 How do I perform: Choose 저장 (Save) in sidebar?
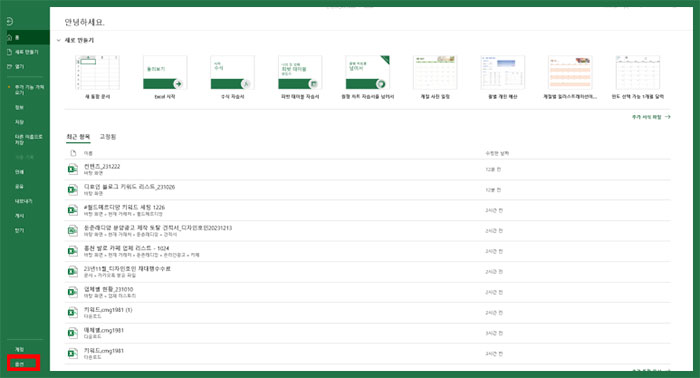19,122
